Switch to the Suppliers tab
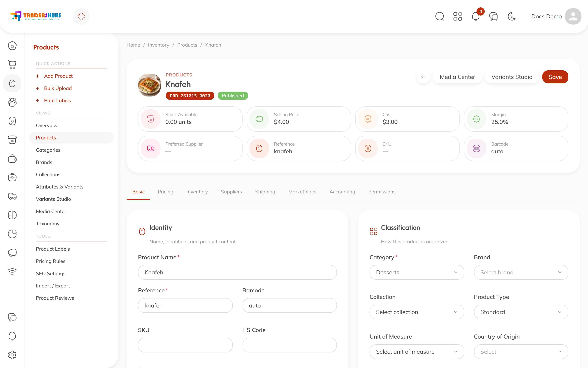Viewport: 588px width, 368px height. click(231, 192)
